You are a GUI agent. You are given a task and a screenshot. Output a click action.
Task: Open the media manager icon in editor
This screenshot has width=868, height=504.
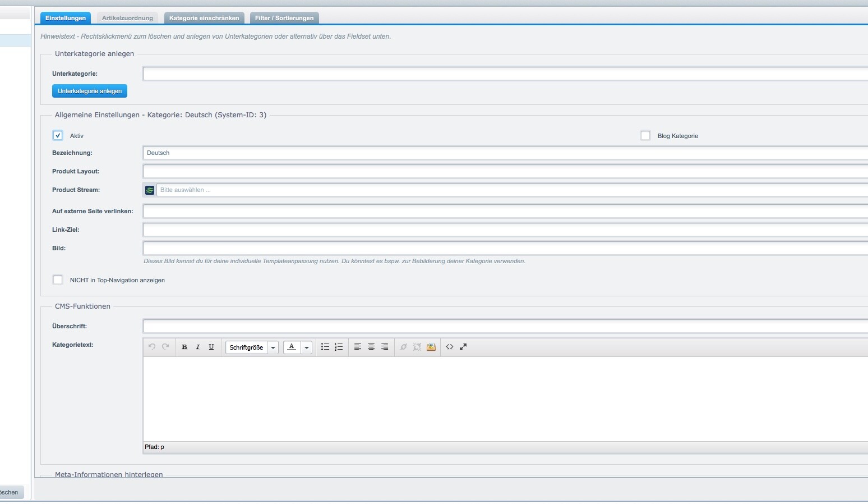(x=431, y=347)
